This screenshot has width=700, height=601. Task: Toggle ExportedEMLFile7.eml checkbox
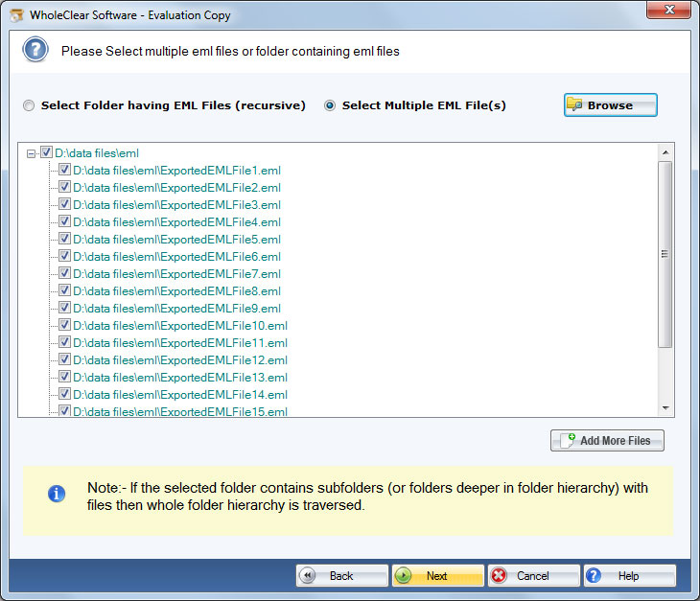tap(65, 273)
